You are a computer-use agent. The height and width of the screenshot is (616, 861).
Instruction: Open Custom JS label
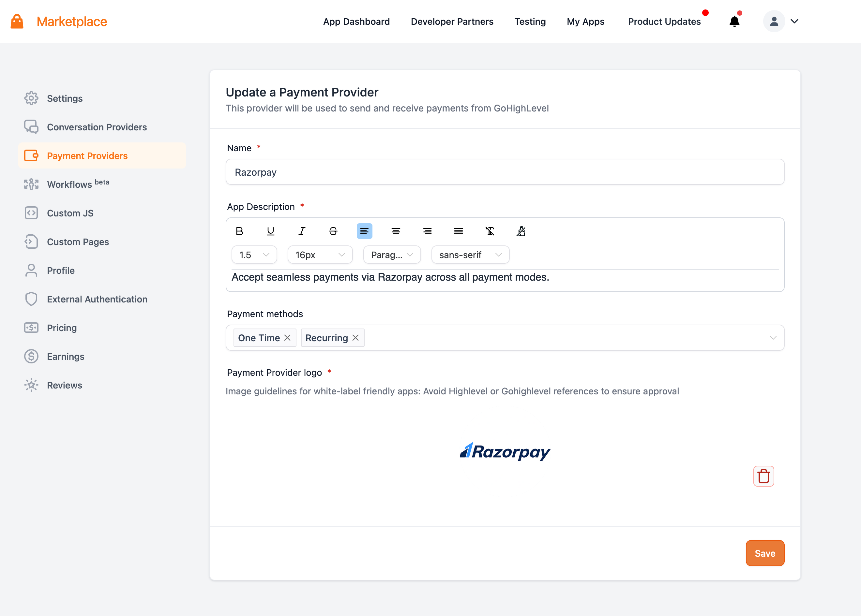[x=70, y=213]
